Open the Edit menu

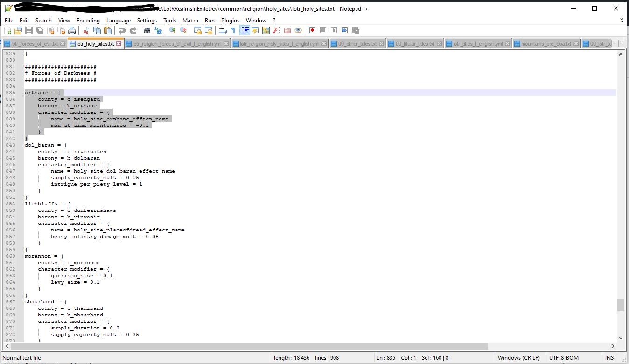[x=24, y=21]
